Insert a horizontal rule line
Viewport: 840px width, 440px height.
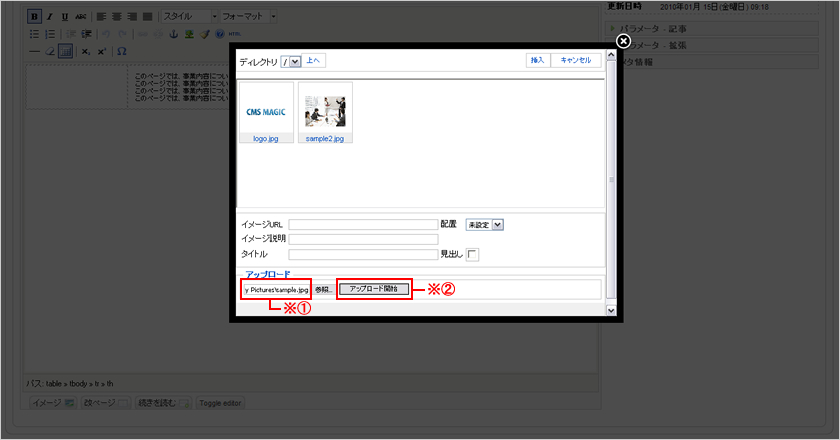(34, 51)
